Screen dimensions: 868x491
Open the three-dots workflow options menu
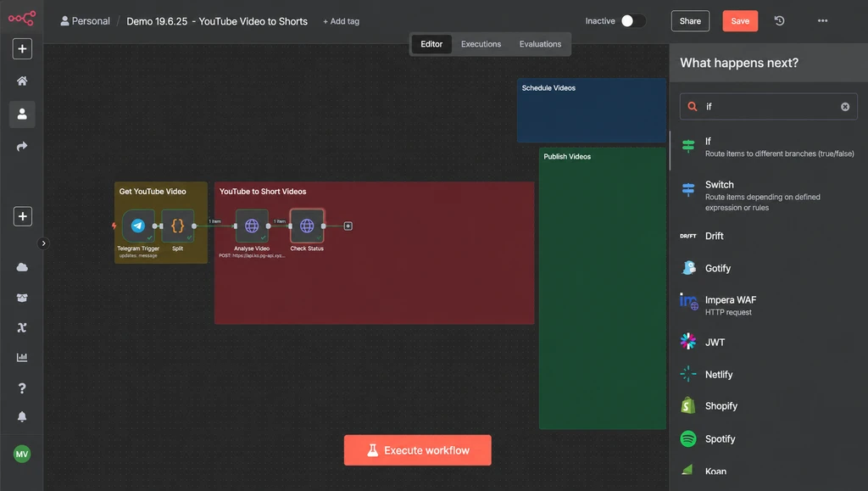pos(822,21)
